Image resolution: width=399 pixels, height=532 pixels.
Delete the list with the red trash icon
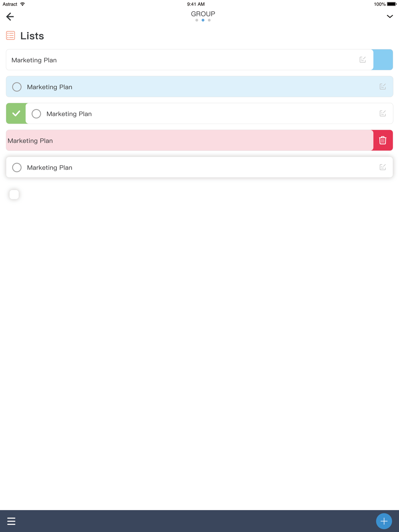click(383, 140)
